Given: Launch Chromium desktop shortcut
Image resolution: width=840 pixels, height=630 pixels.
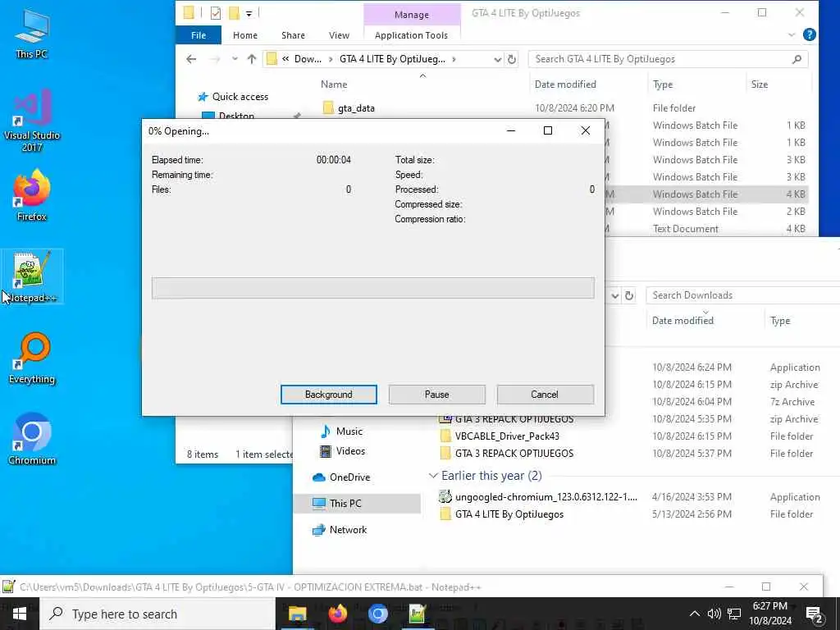Looking at the screenshot, I should tap(32, 439).
